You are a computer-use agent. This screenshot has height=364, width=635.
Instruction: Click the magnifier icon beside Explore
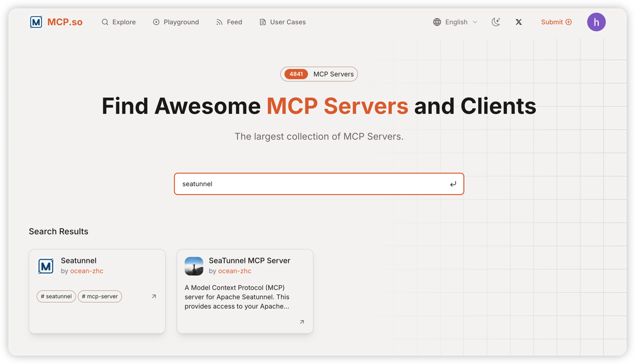[103, 22]
